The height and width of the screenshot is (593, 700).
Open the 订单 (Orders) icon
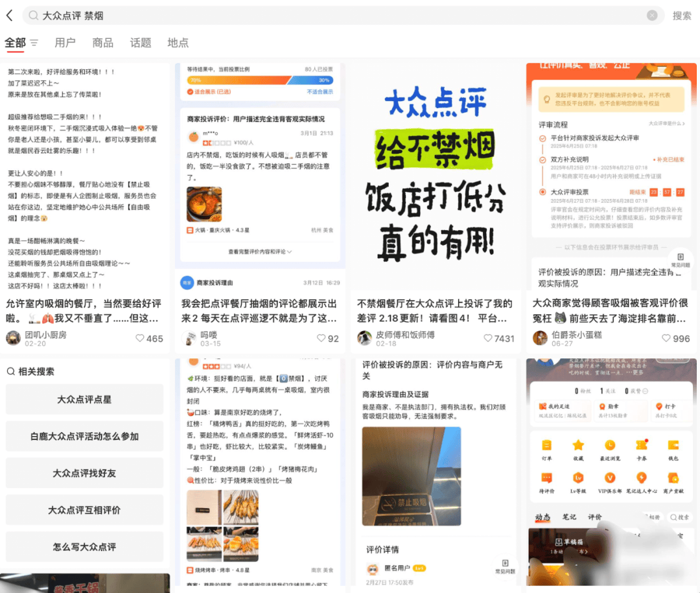pos(547,446)
